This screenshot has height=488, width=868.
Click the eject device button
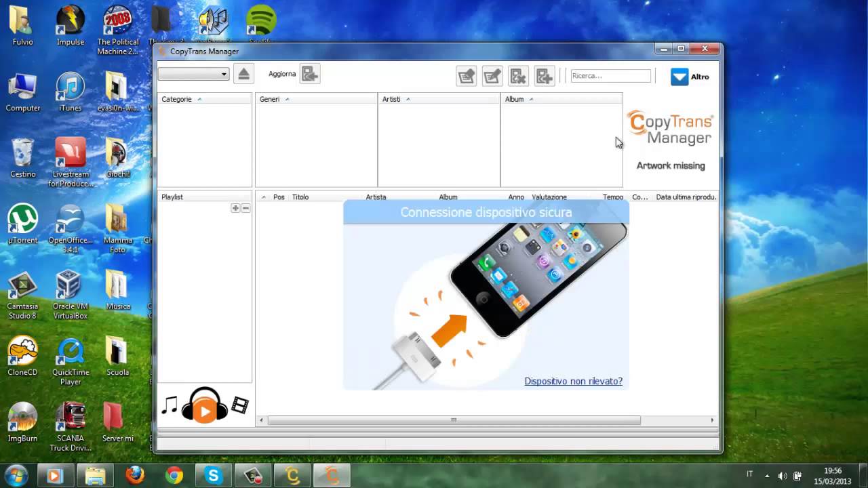coord(243,74)
